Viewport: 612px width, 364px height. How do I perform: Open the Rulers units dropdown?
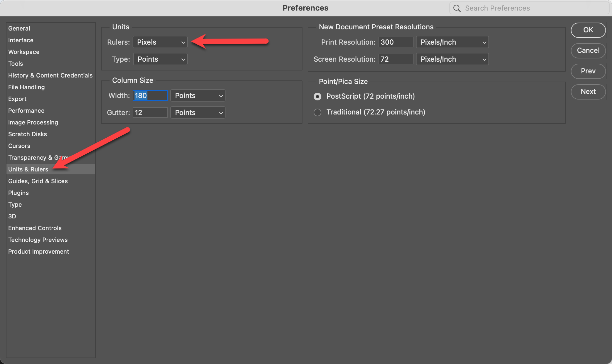pos(160,42)
